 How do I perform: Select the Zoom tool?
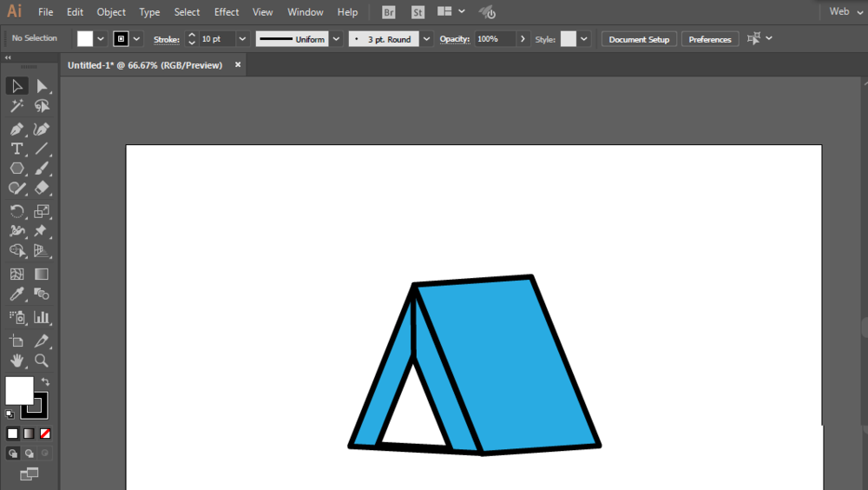(x=42, y=361)
